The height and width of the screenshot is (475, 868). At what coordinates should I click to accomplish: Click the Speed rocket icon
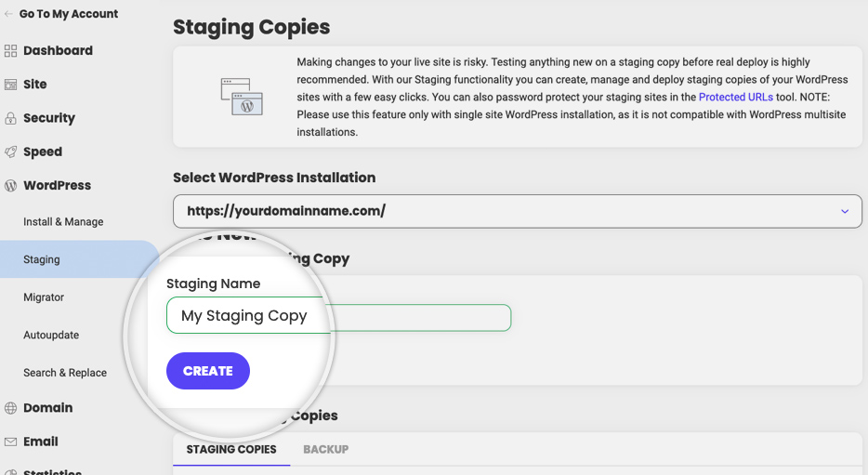(10, 152)
